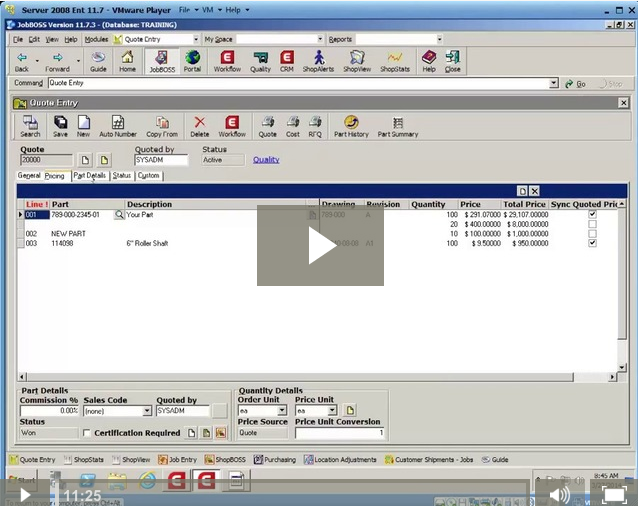Click the Price Unit Conversion field
The width and height of the screenshot is (638, 506).
(339, 433)
